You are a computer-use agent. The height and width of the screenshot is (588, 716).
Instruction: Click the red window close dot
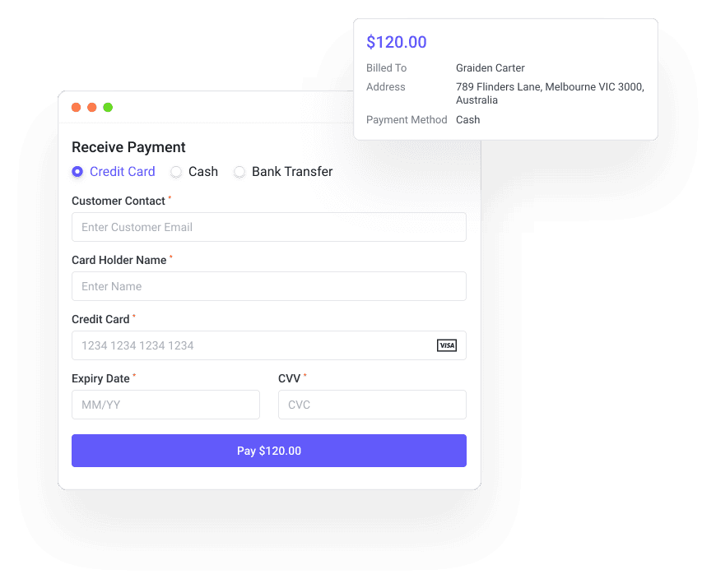click(x=76, y=107)
